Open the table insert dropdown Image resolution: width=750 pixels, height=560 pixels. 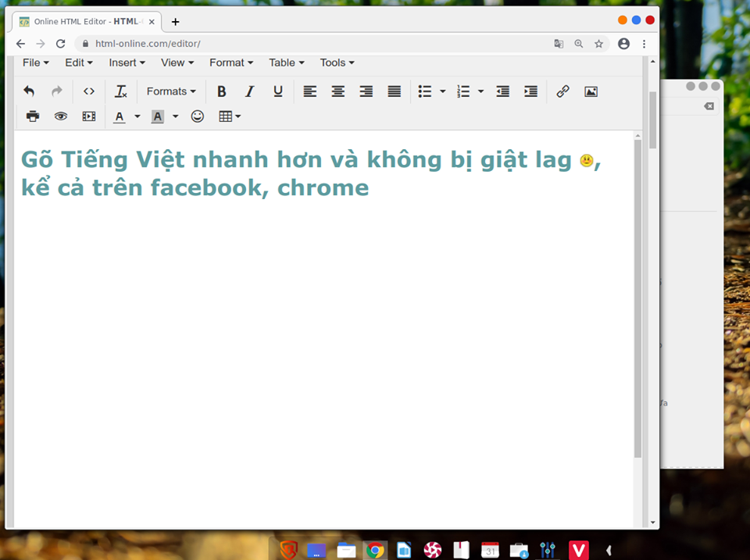pos(230,116)
